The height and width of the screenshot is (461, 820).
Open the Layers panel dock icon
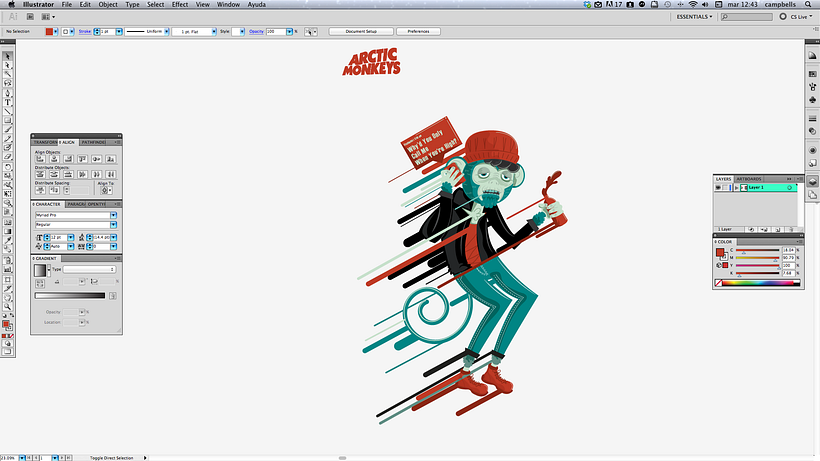(x=812, y=182)
